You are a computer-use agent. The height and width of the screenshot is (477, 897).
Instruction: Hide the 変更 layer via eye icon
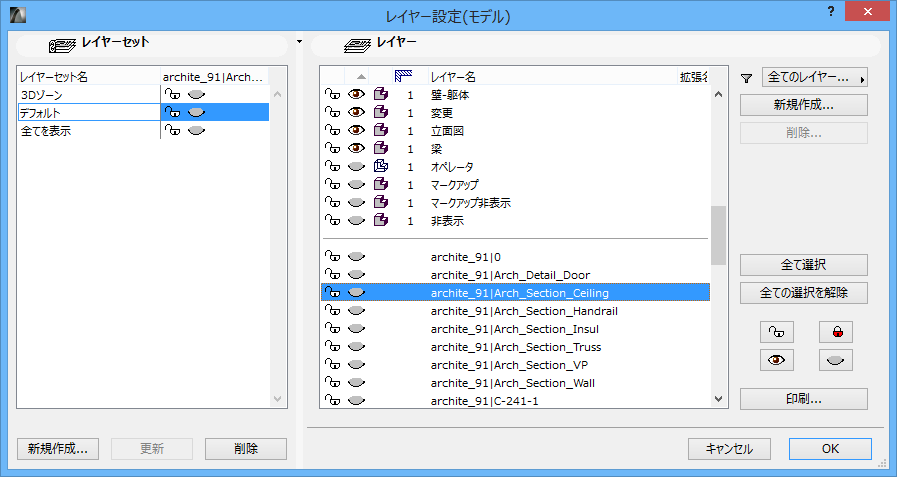[x=356, y=113]
